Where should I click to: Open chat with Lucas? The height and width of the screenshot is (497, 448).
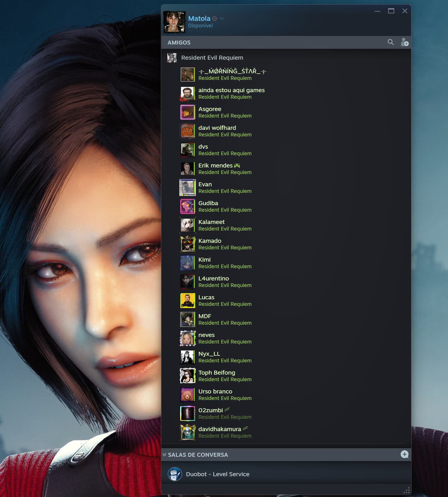click(286, 300)
